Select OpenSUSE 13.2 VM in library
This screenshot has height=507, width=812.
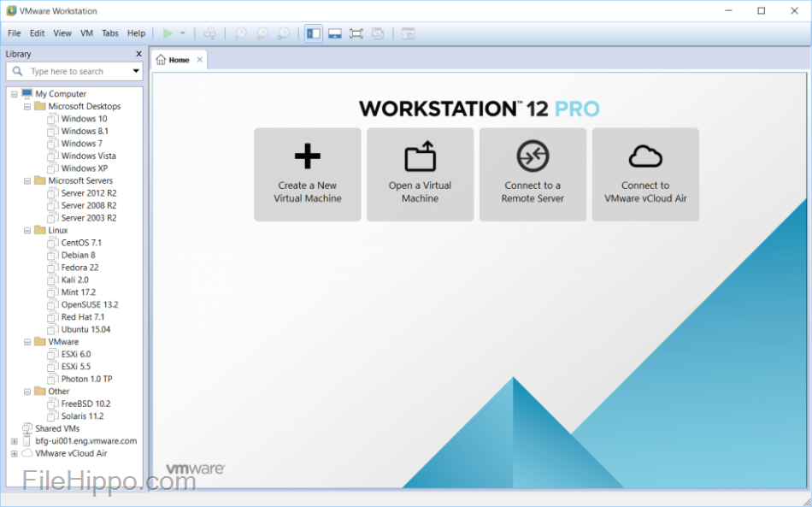point(90,304)
